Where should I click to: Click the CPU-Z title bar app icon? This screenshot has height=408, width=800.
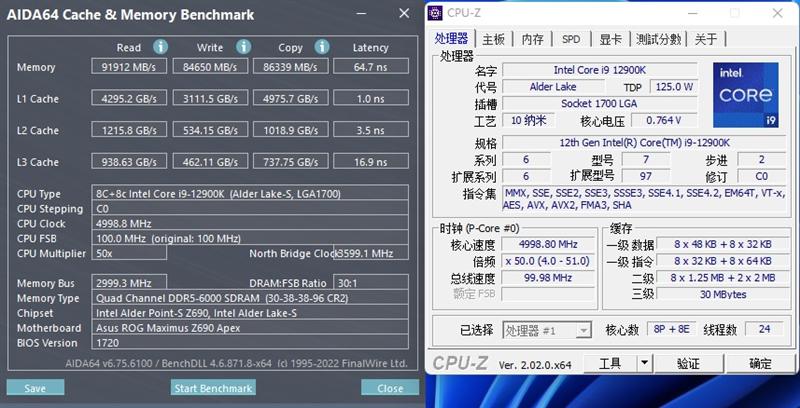tap(435, 13)
